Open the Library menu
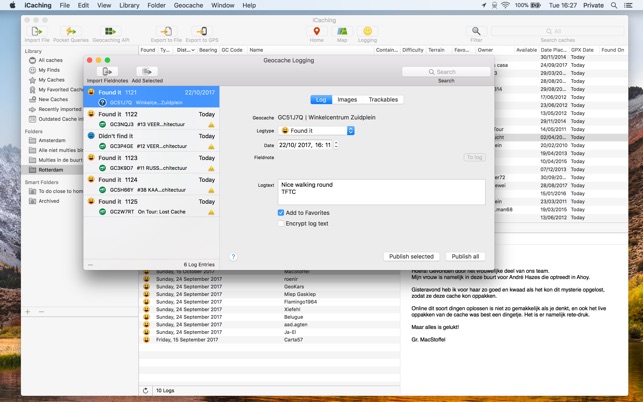Image resolution: width=643 pixels, height=402 pixels. (x=129, y=5)
